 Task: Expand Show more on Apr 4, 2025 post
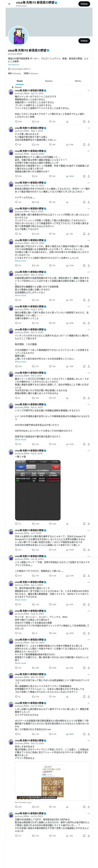coord(20,439)
